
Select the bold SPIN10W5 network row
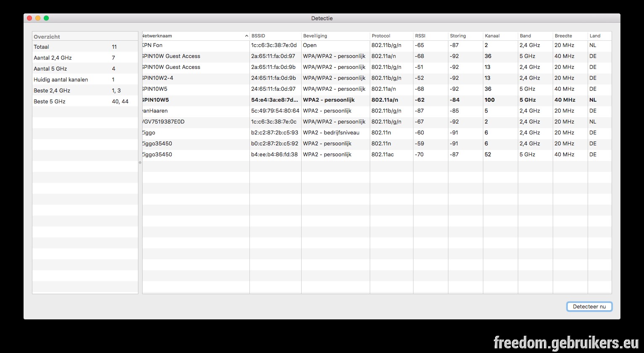click(x=377, y=100)
